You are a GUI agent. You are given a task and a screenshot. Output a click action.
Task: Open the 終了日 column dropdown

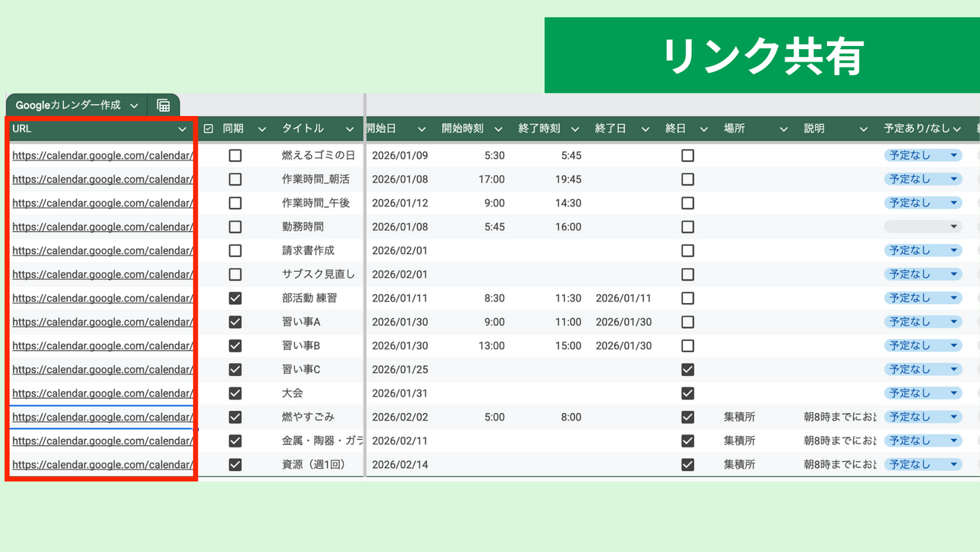(645, 129)
